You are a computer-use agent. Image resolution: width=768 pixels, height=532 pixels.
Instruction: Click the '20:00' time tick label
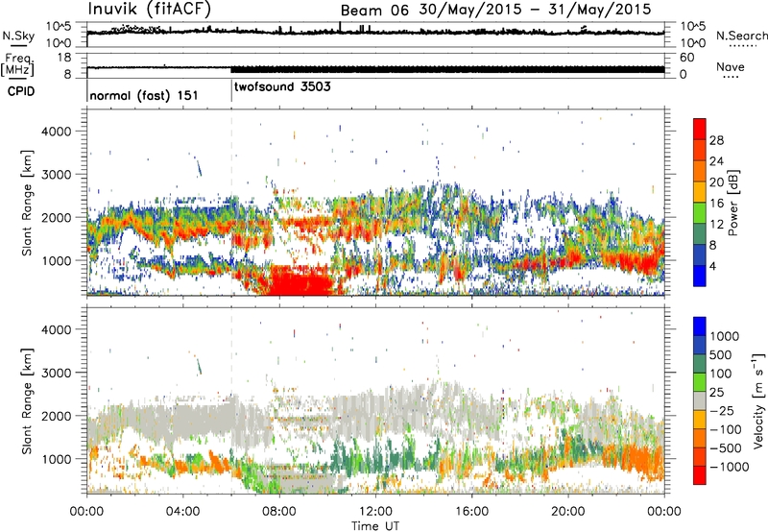point(567,512)
